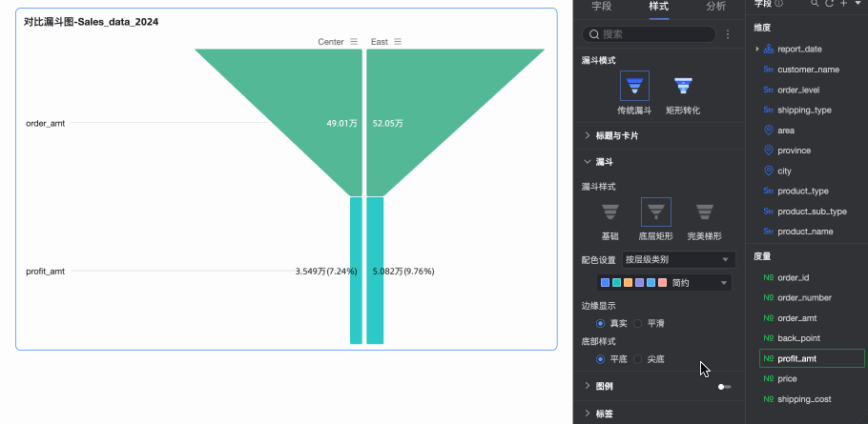
Task: Click the location icon of province
Action: click(769, 151)
